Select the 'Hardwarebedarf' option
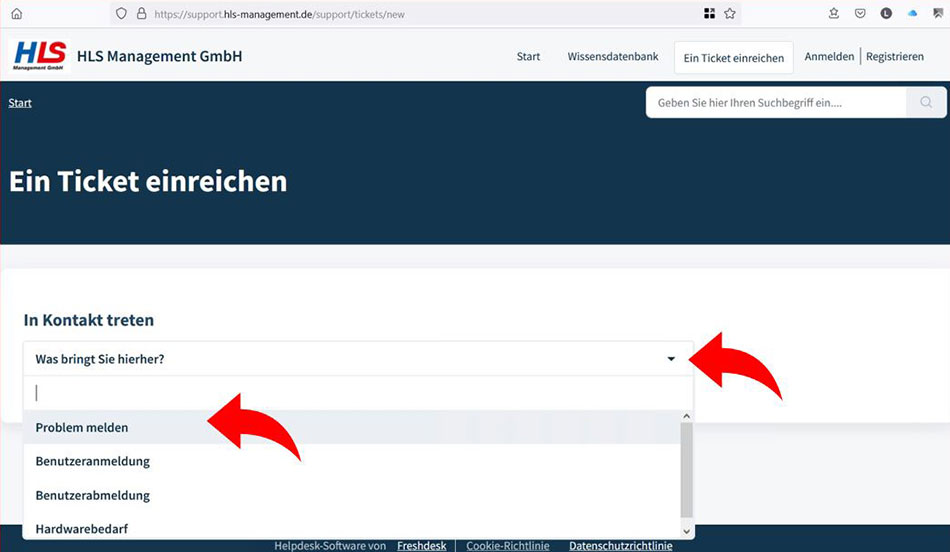950x552 pixels. point(81,528)
